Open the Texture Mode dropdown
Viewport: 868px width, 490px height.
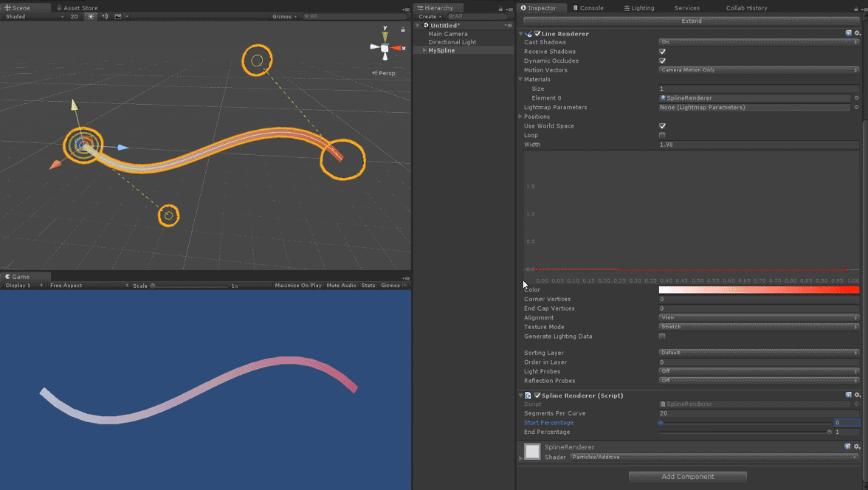coord(759,327)
